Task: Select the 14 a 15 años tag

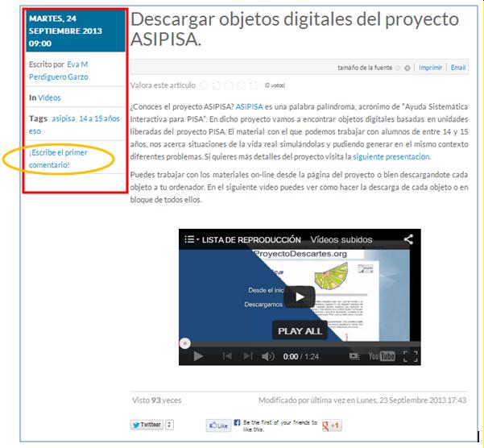Action: [99, 118]
